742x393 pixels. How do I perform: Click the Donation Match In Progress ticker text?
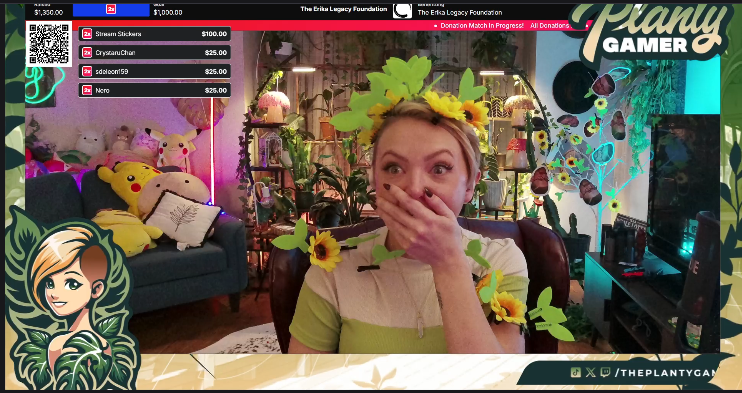482,26
